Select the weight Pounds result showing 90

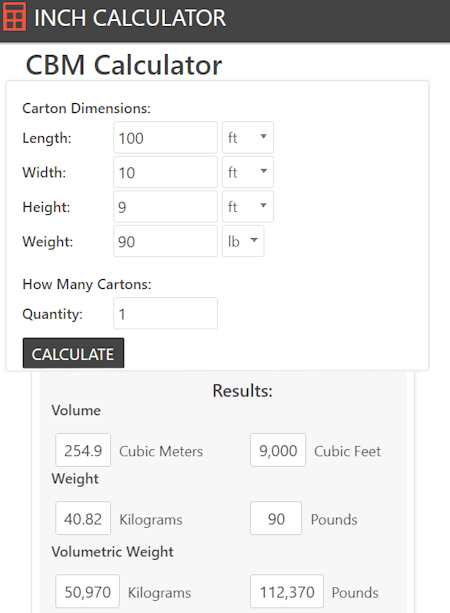pyautogui.click(x=276, y=518)
